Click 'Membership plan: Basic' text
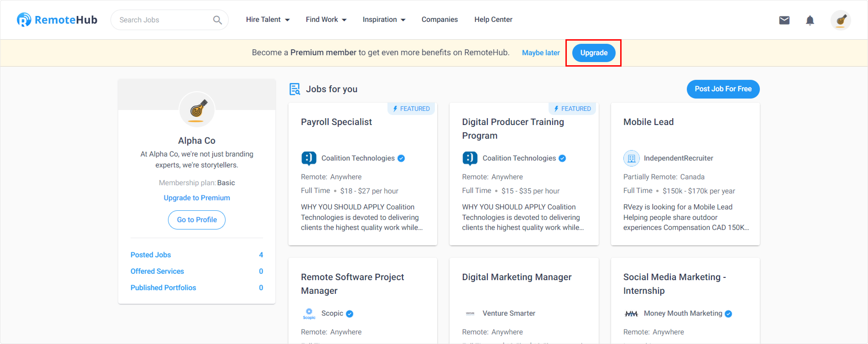 197,183
